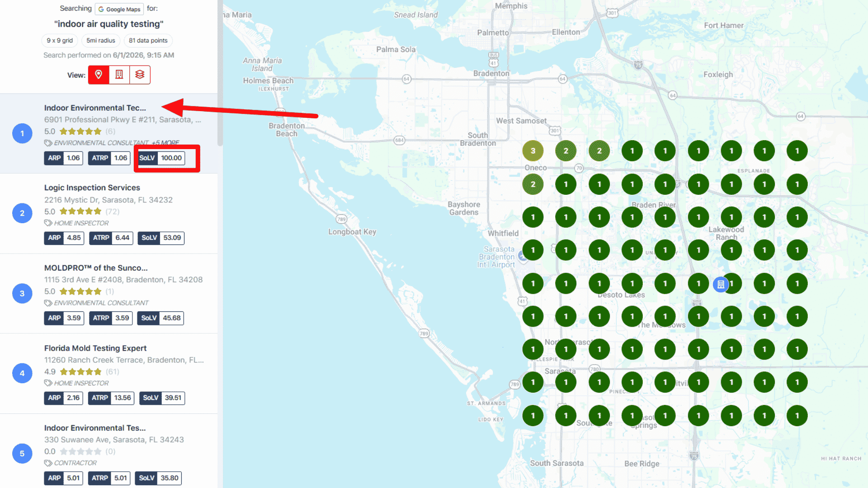Click the 9 x 9 grid chip
Image resolution: width=868 pixels, height=488 pixels.
pyautogui.click(x=60, y=40)
